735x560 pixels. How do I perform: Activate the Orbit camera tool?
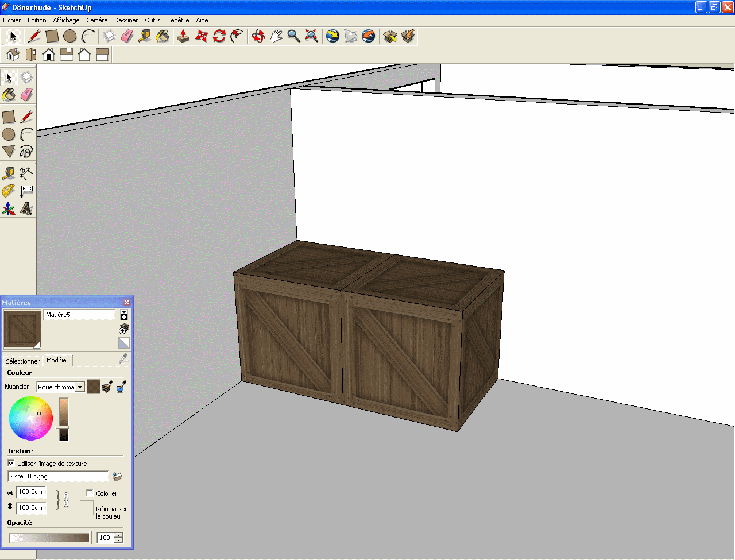coord(258,36)
